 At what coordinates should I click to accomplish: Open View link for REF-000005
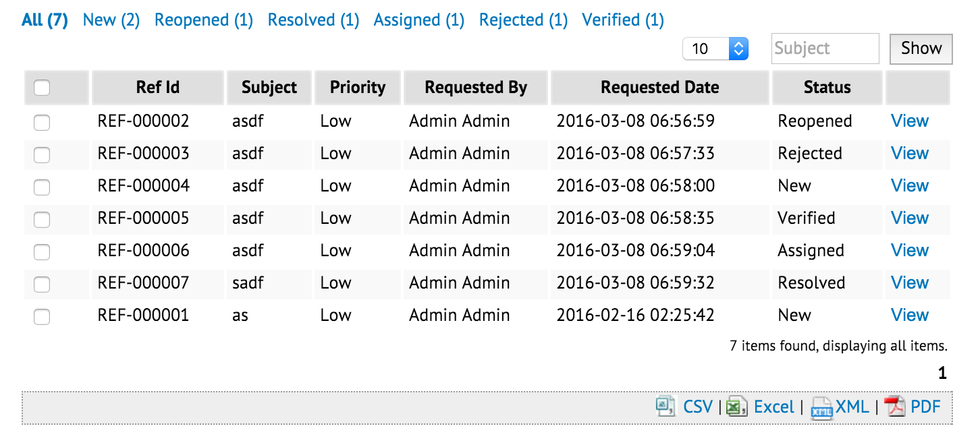tap(909, 218)
